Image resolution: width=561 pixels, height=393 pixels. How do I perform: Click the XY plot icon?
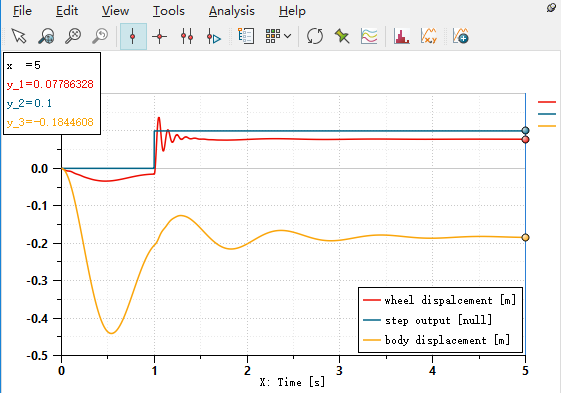pyautogui.click(x=429, y=36)
